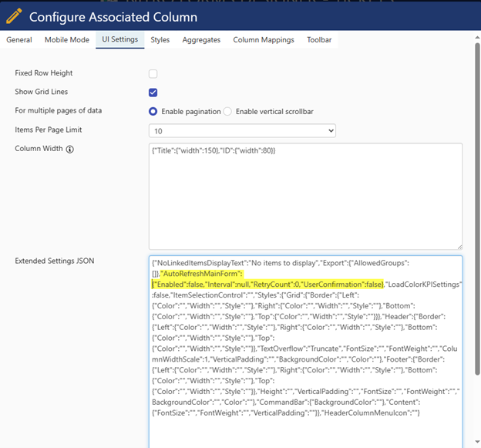Image resolution: width=481 pixels, height=448 pixels.
Task: Click the Configure Associated Column title
Action: (114, 16)
